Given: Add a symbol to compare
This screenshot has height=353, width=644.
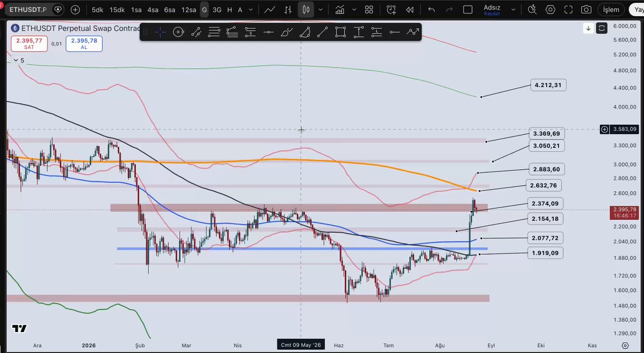Looking at the screenshot, I should point(75,10).
